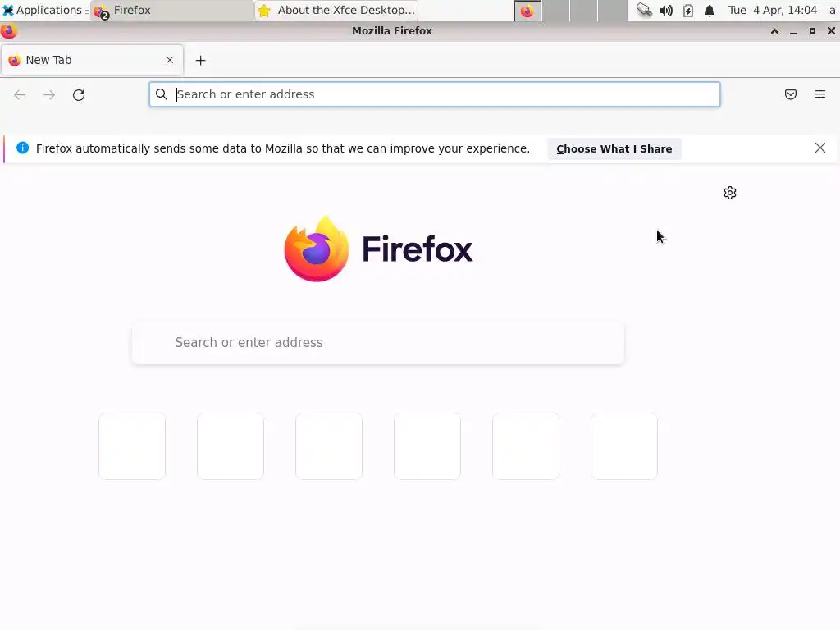Screen dimensions: 840x630
Task: Select workspace one with Firefox thumbnail
Action: (527, 11)
